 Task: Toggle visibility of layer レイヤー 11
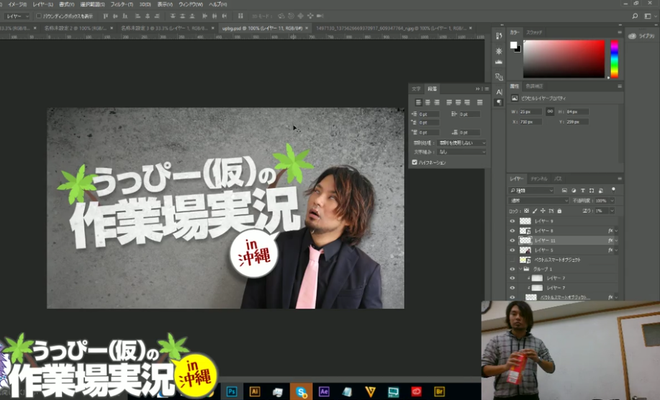513,241
